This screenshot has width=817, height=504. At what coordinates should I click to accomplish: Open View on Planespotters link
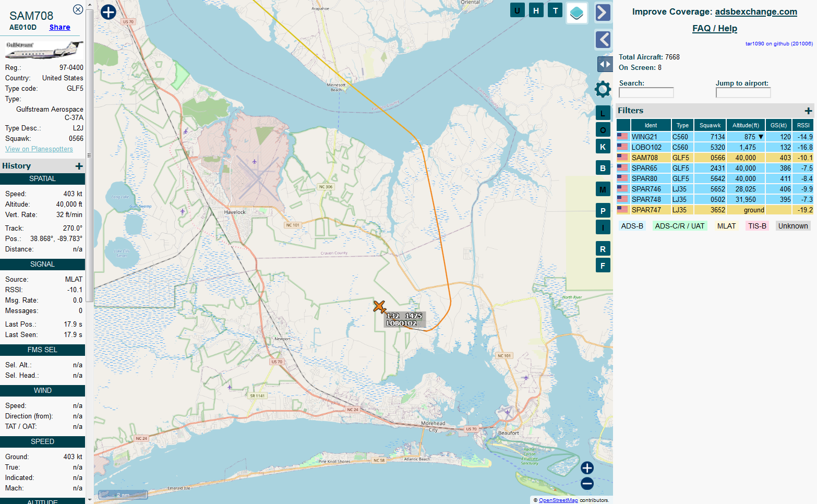coord(39,149)
